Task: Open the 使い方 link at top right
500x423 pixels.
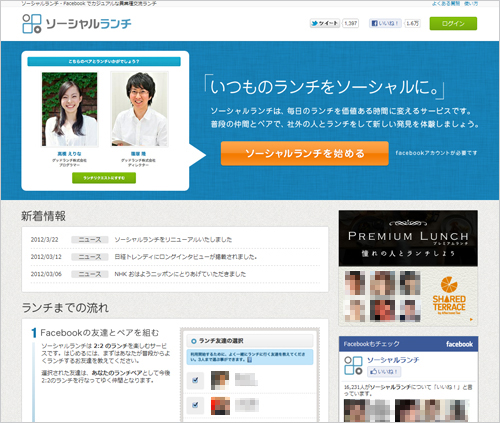Action: (x=471, y=3)
